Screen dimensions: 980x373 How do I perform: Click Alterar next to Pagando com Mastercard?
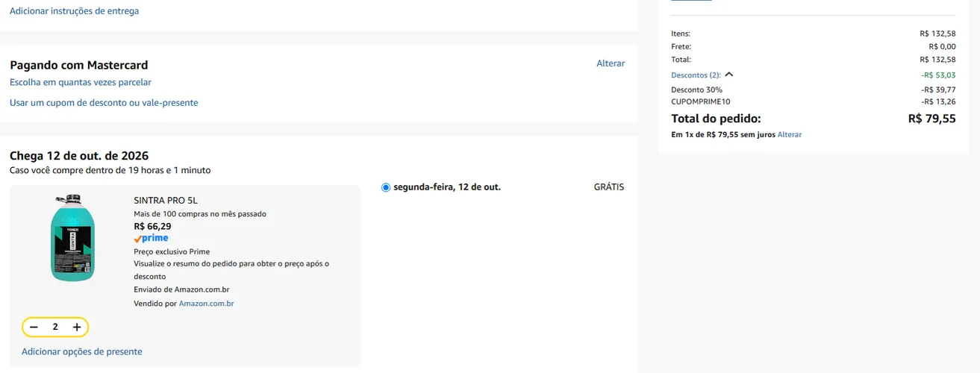[x=611, y=63]
